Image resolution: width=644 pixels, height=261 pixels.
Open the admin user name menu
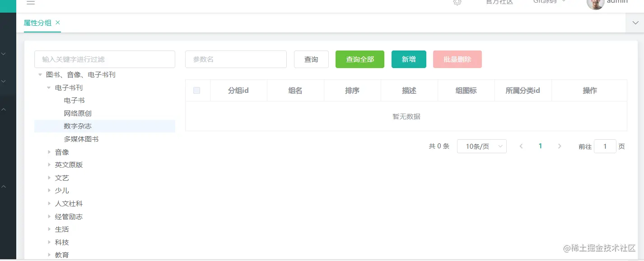[x=617, y=2]
